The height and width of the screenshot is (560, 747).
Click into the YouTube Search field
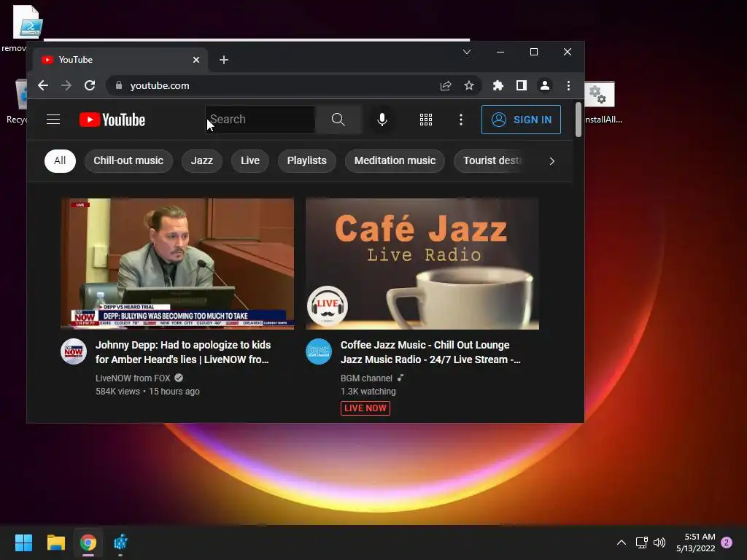point(260,120)
